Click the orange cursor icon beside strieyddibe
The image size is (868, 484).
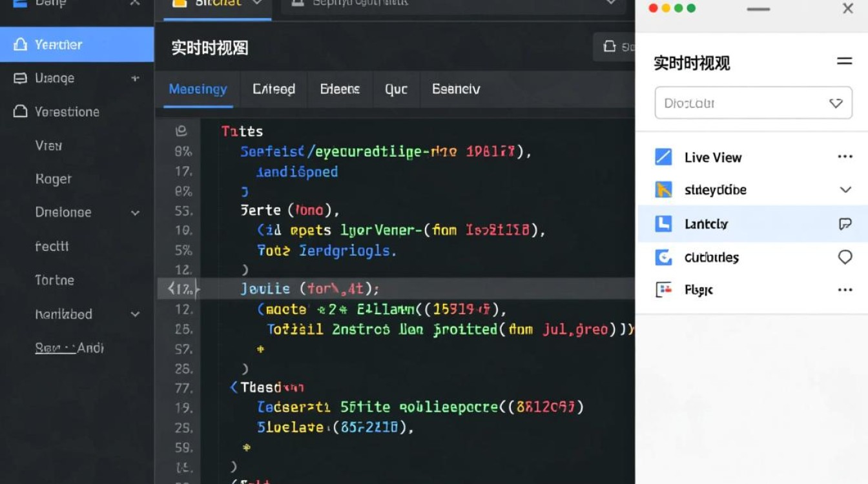coord(663,190)
